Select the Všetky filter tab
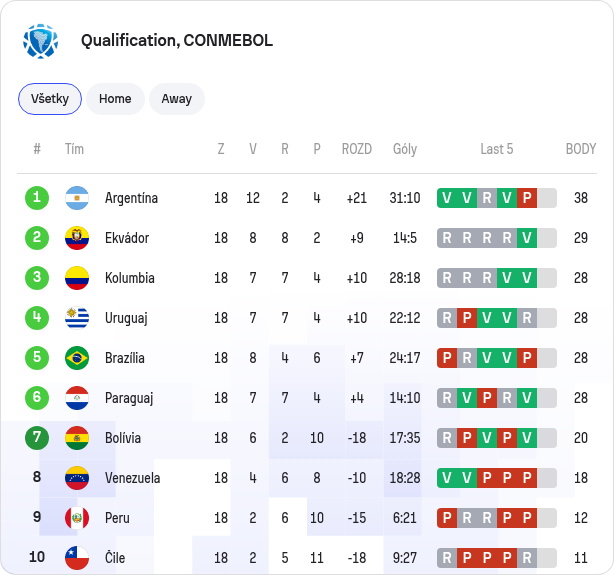 [x=50, y=99]
